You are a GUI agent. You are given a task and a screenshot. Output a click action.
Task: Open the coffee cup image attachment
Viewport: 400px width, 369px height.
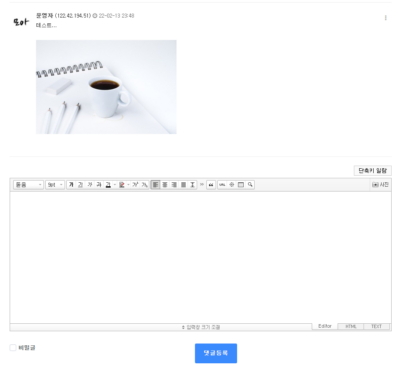(x=106, y=87)
